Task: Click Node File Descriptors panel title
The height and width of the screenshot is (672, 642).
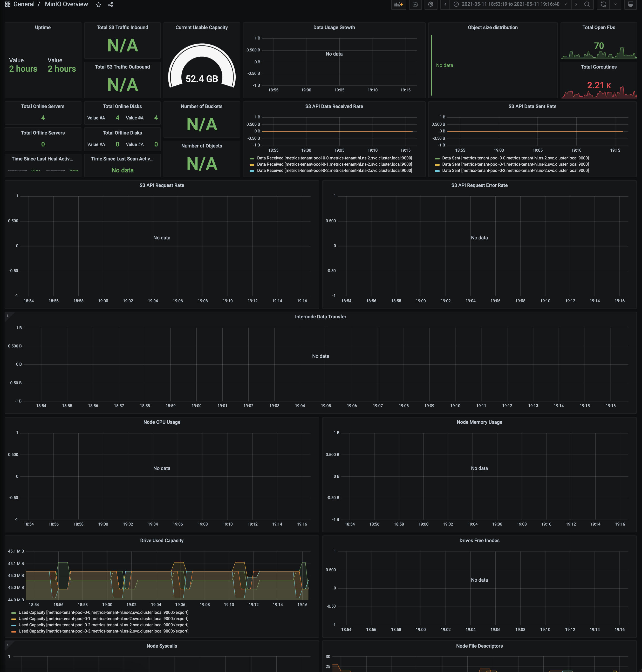Action: [x=479, y=646]
